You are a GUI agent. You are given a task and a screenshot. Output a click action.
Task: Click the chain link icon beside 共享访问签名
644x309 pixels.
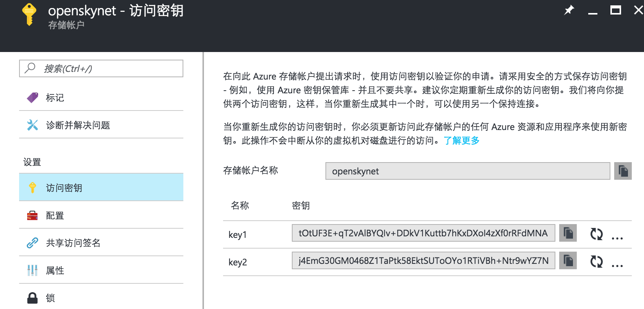[32, 243]
